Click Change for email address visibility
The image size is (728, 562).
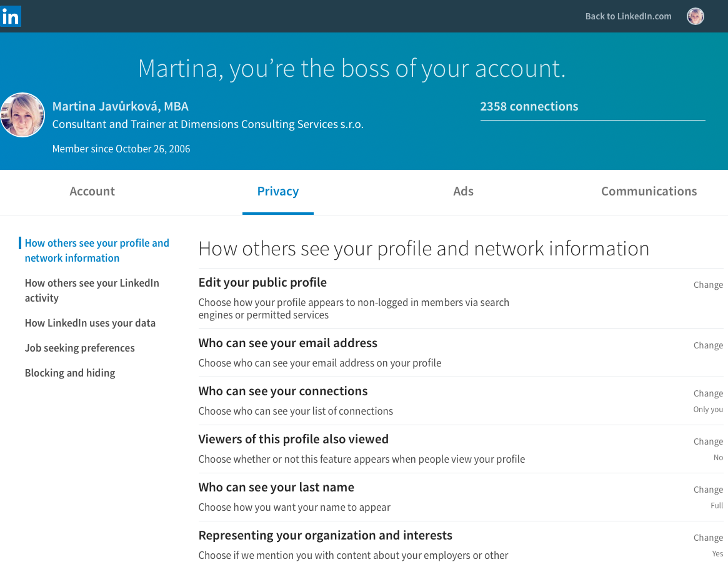coord(708,345)
